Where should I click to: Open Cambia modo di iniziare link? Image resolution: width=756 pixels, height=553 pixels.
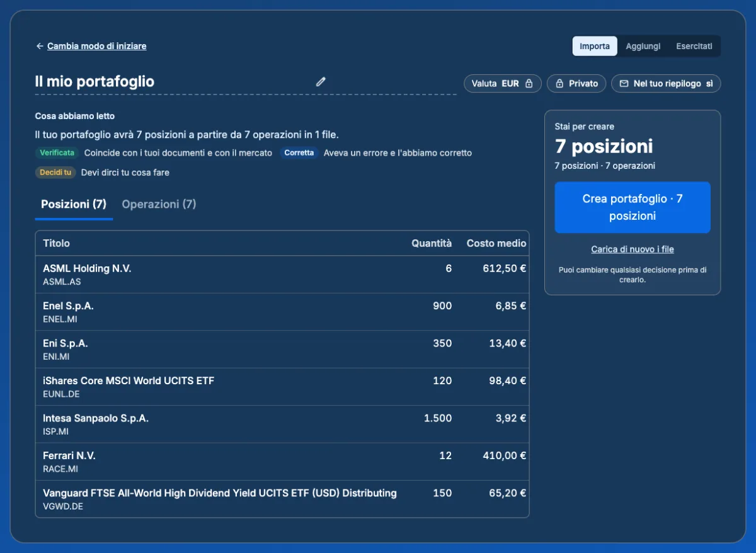(97, 46)
